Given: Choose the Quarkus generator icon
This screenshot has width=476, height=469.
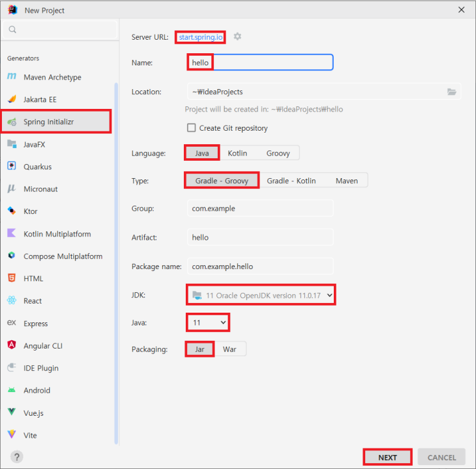Looking at the screenshot, I should tap(12, 166).
